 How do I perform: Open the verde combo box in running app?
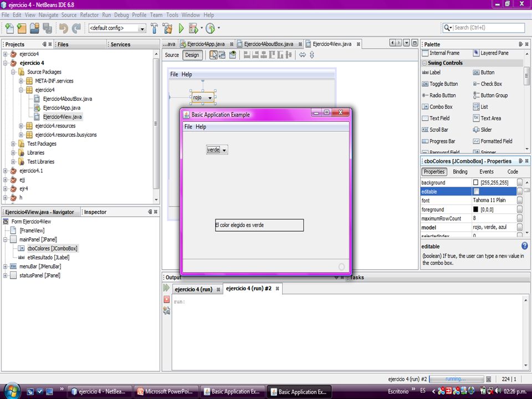pyautogui.click(x=224, y=150)
